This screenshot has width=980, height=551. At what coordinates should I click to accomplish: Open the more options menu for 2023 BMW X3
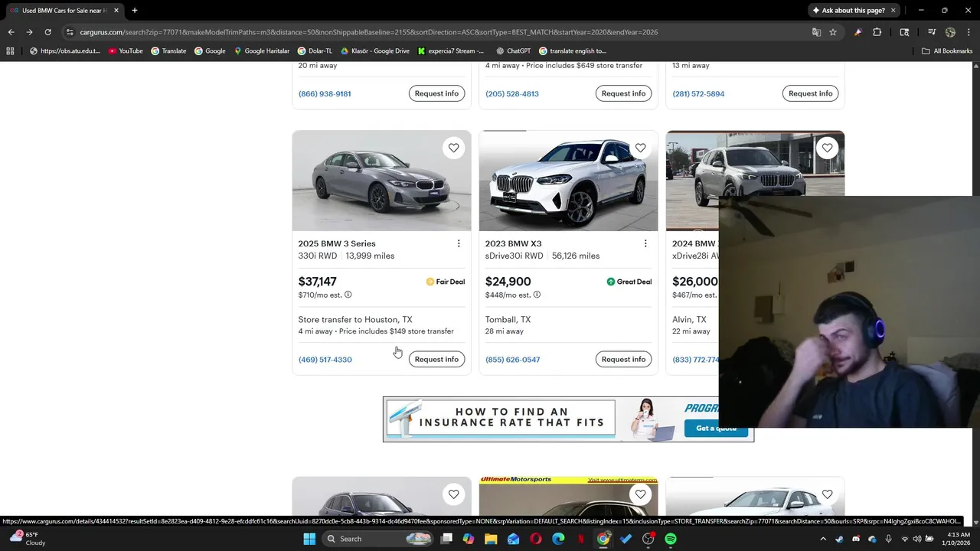click(x=645, y=243)
